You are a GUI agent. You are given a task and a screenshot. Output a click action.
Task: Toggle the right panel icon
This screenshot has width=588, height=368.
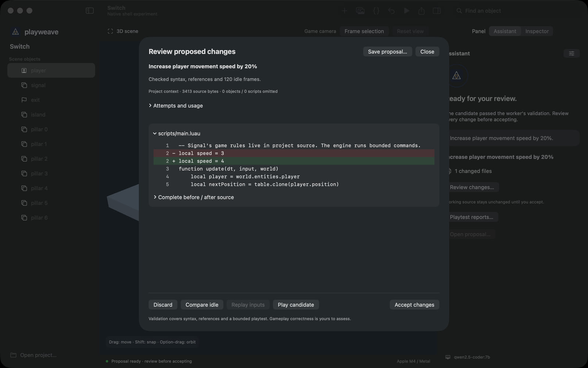(437, 11)
